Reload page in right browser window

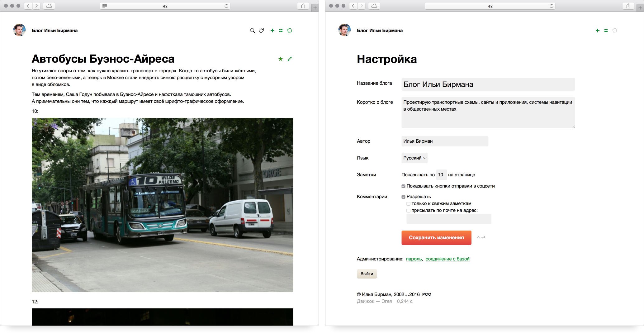(552, 6)
